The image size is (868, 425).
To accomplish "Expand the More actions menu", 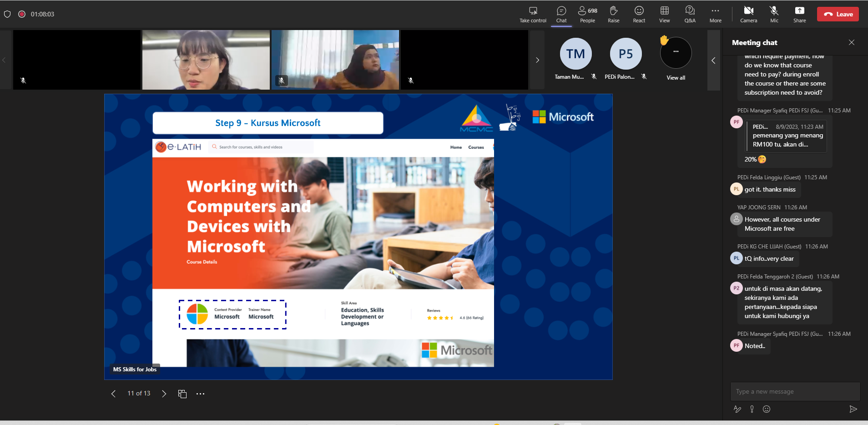I will click(715, 14).
